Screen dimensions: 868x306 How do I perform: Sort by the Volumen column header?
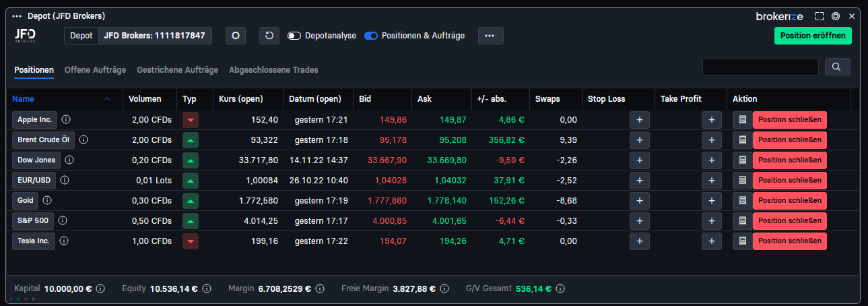click(145, 99)
